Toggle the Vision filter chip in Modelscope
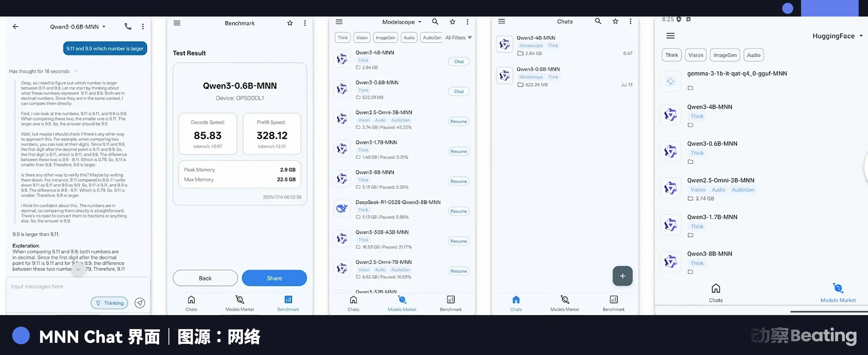 click(362, 38)
